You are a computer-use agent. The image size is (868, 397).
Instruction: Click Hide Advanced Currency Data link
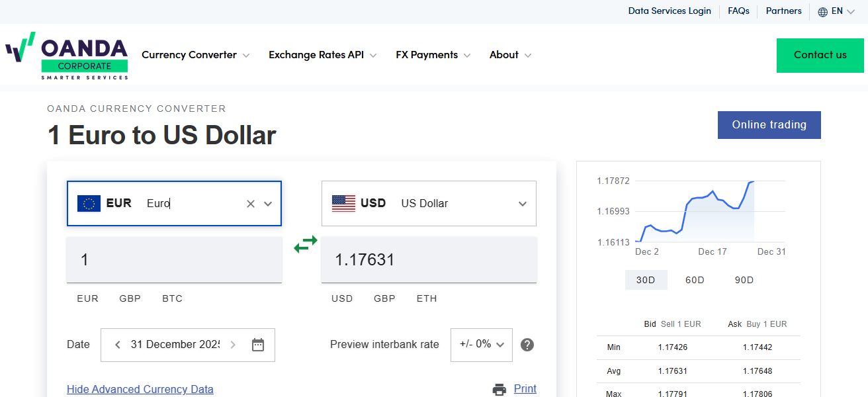[140, 389]
